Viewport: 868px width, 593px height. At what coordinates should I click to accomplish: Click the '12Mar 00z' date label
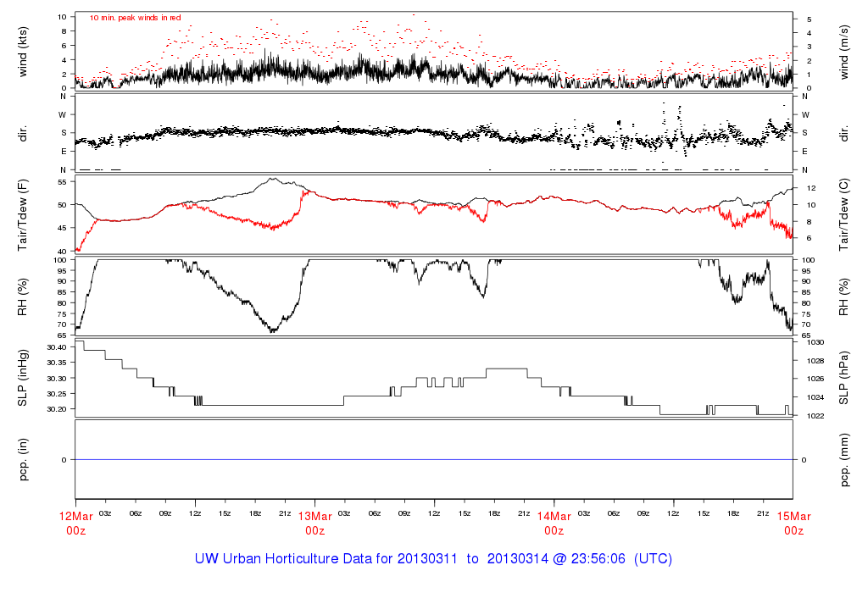point(75,524)
